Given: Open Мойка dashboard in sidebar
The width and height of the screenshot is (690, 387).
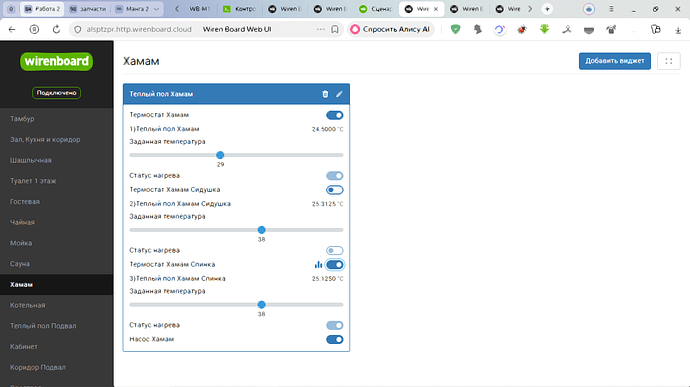Looking at the screenshot, I should tap(57, 243).
